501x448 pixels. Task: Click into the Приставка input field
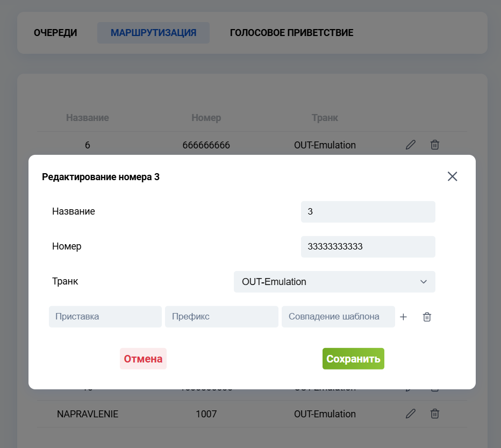tap(105, 317)
